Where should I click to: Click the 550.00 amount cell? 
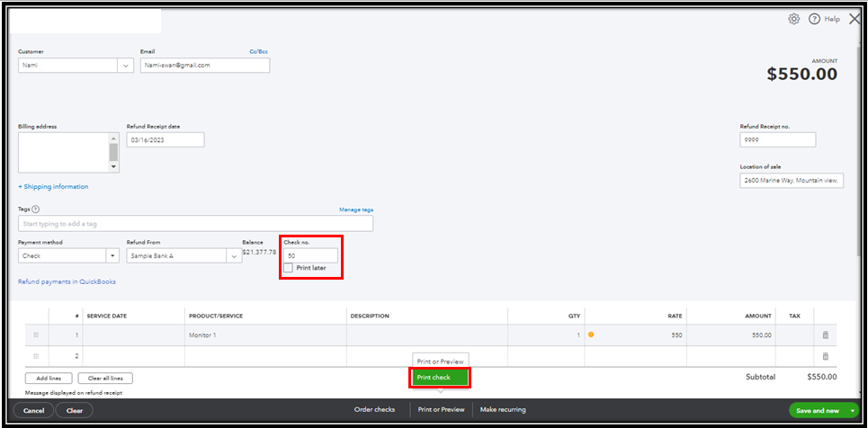730,335
